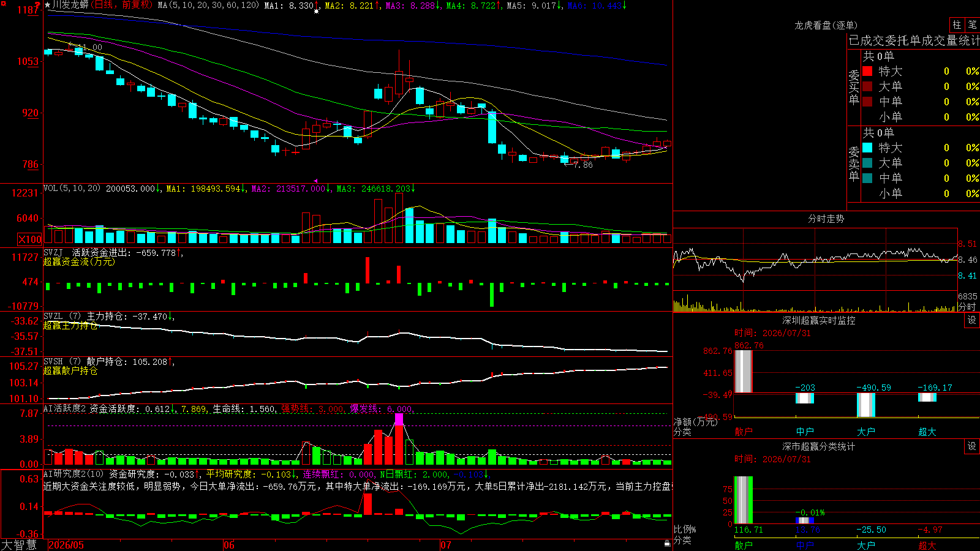
Task: Click the 2026/05 date axis marker
Action: pos(66,545)
